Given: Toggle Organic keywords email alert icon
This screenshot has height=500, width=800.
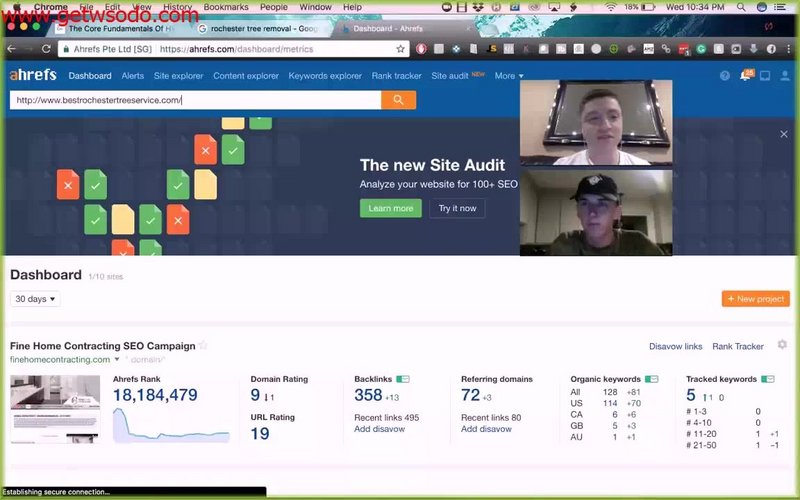Looking at the screenshot, I should point(652,379).
